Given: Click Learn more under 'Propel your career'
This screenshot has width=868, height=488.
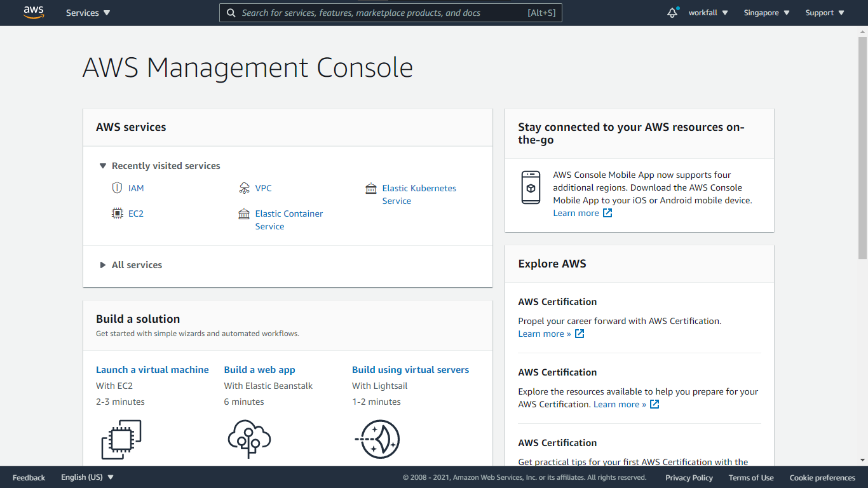Looking at the screenshot, I should 545,334.
